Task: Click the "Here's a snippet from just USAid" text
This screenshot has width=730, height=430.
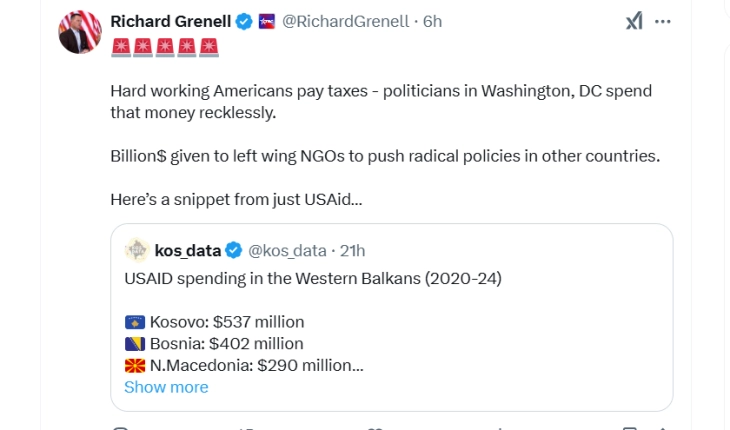Action: click(x=236, y=199)
